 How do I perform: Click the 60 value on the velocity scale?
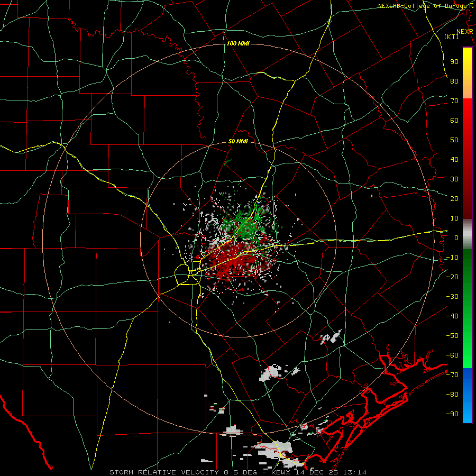click(x=454, y=120)
